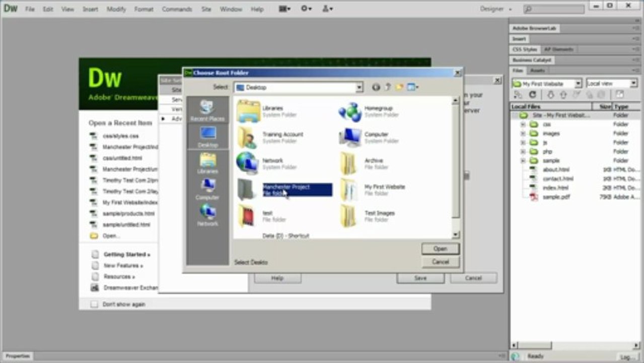Viewport: 644px width, 363px height.
Task: Open the View Menu icon in dialog toolbar
Action: click(x=413, y=87)
